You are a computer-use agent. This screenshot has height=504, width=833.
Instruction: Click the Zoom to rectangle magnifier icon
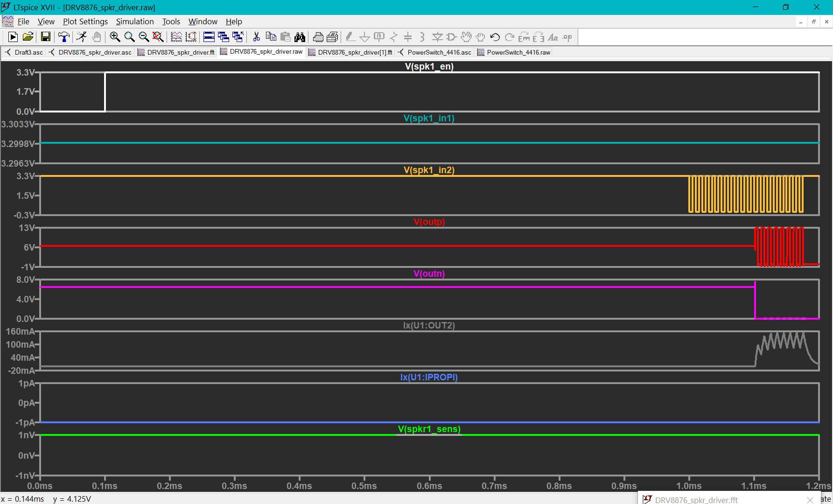click(129, 37)
